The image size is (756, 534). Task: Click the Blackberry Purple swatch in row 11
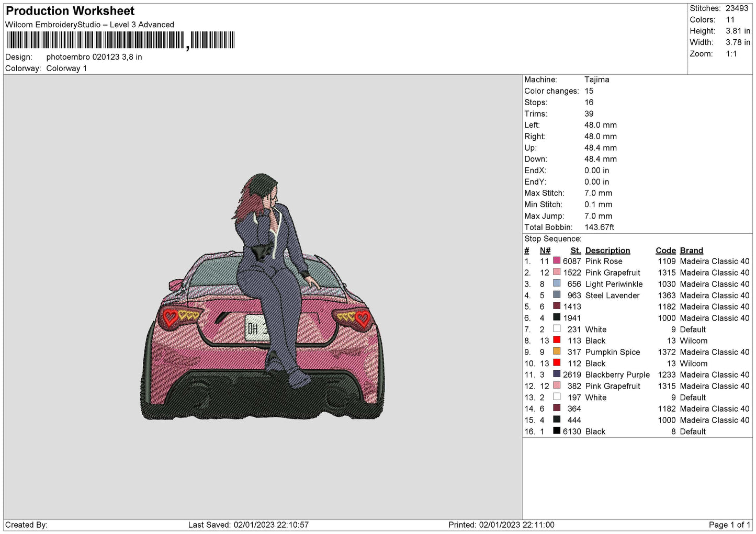[x=557, y=374]
